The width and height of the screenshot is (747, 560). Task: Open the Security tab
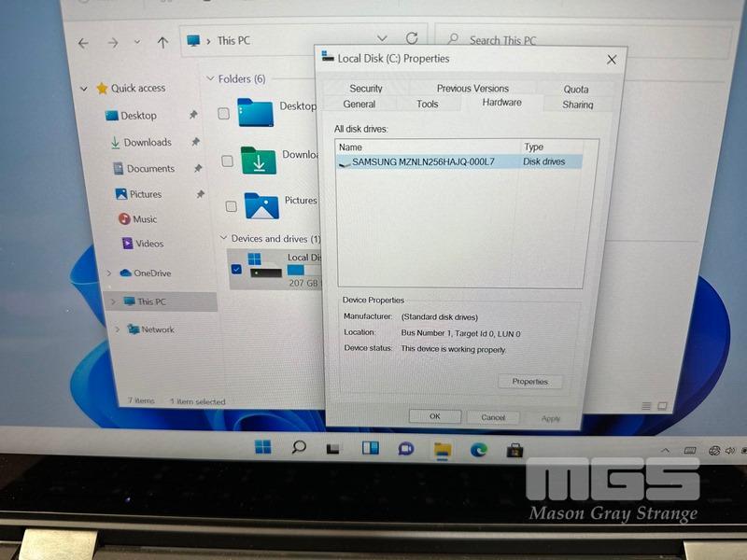tap(366, 89)
